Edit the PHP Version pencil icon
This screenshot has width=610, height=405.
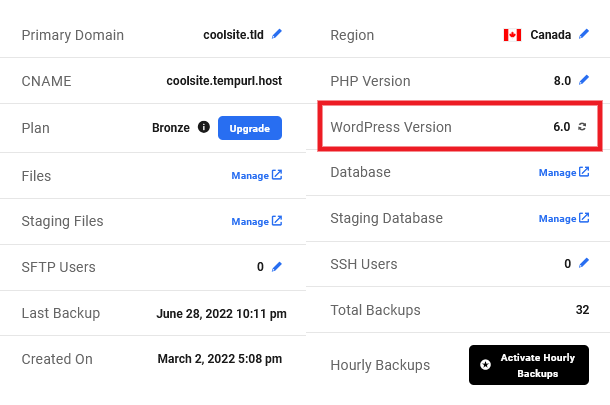(584, 80)
